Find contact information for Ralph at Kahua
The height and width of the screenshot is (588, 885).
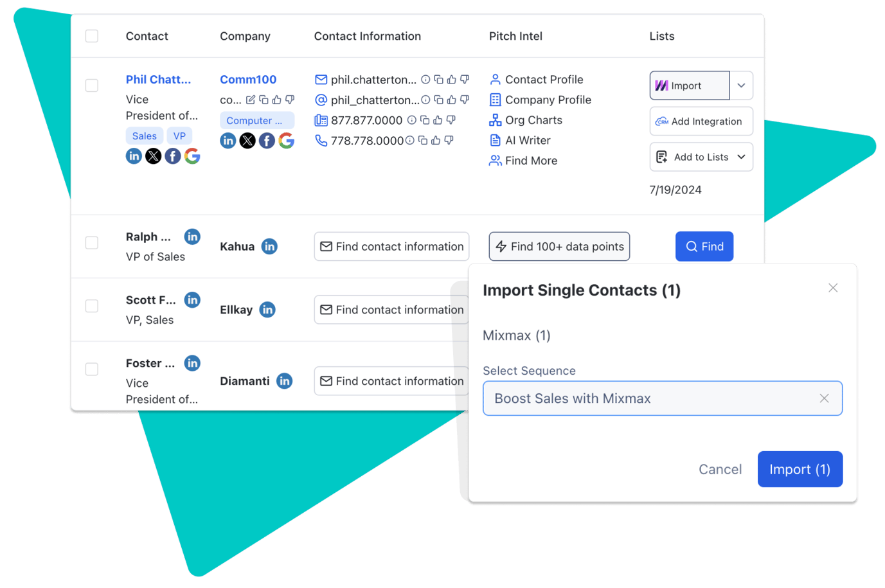391,246
